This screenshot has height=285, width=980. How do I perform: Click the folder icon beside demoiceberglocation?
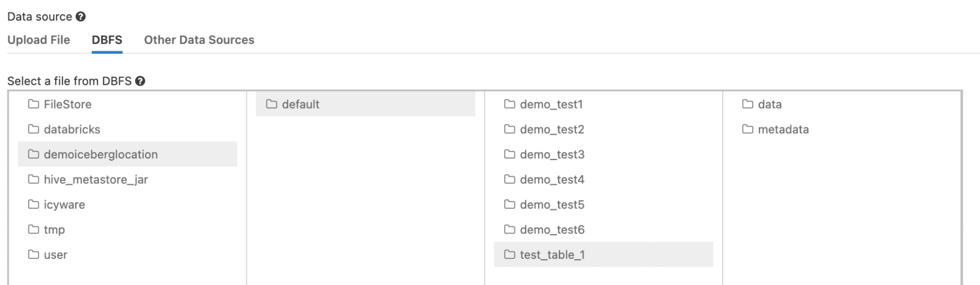(33, 154)
